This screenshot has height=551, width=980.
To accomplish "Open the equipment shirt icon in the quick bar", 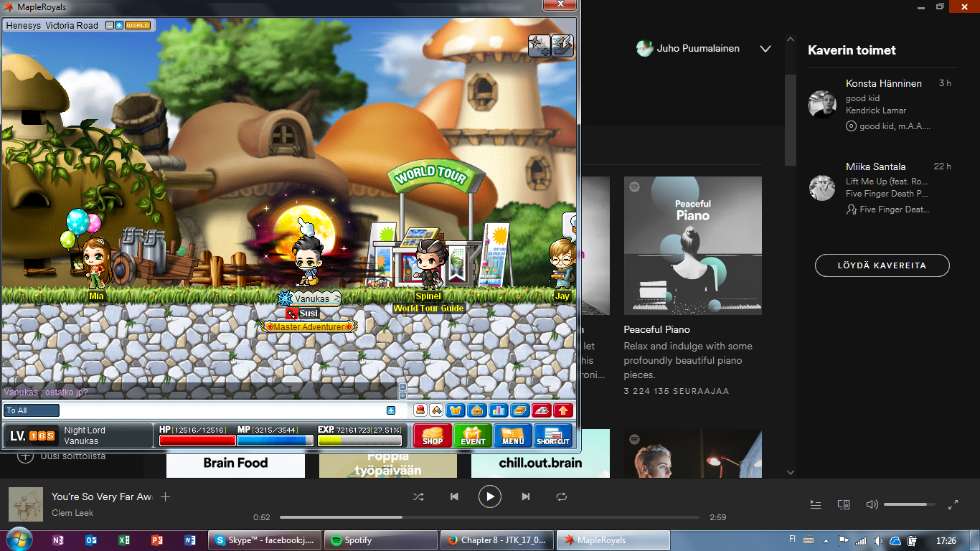I will pos(455,410).
